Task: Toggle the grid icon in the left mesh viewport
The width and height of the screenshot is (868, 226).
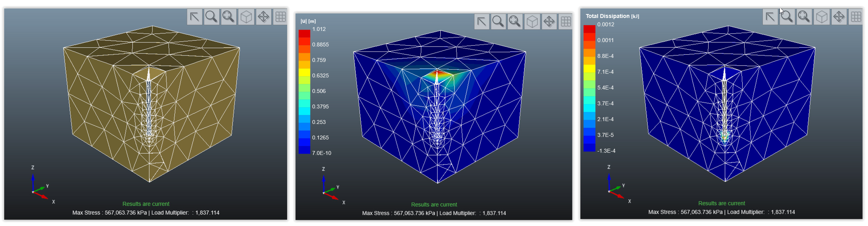Action: tap(280, 17)
